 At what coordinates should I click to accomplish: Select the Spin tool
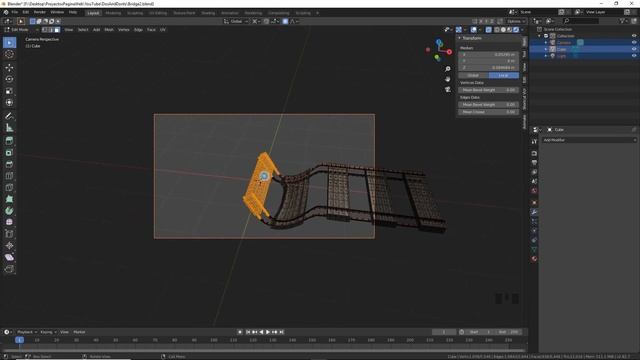click(9, 211)
